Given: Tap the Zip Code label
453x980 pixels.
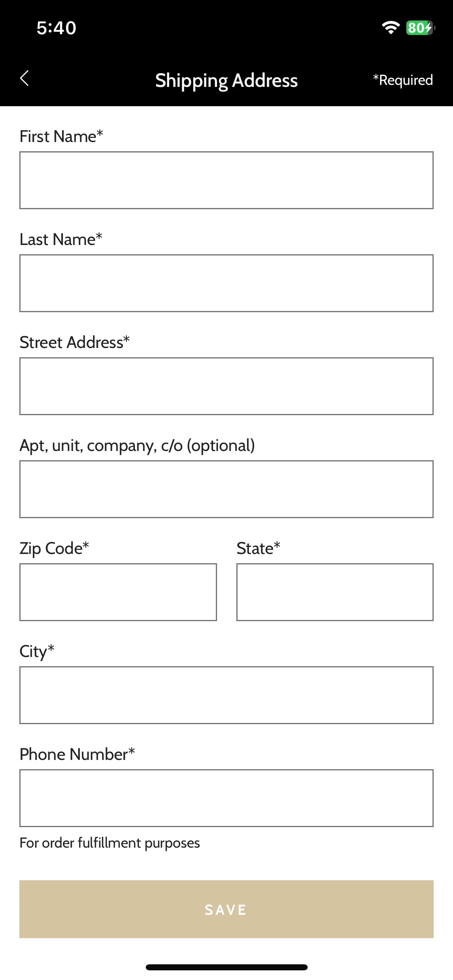Looking at the screenshot, I should click(54, 549).
